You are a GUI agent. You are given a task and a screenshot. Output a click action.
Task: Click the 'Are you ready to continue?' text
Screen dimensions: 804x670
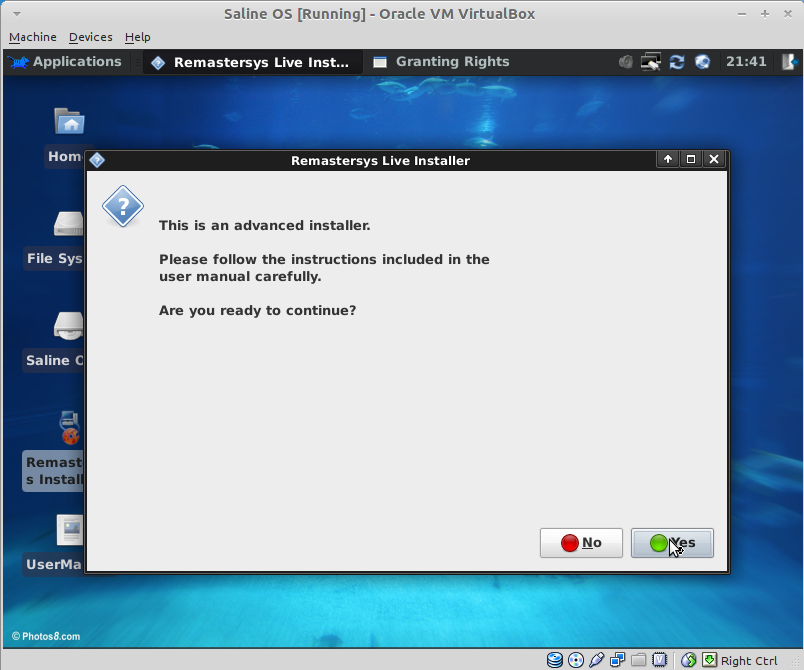(257, 311)
